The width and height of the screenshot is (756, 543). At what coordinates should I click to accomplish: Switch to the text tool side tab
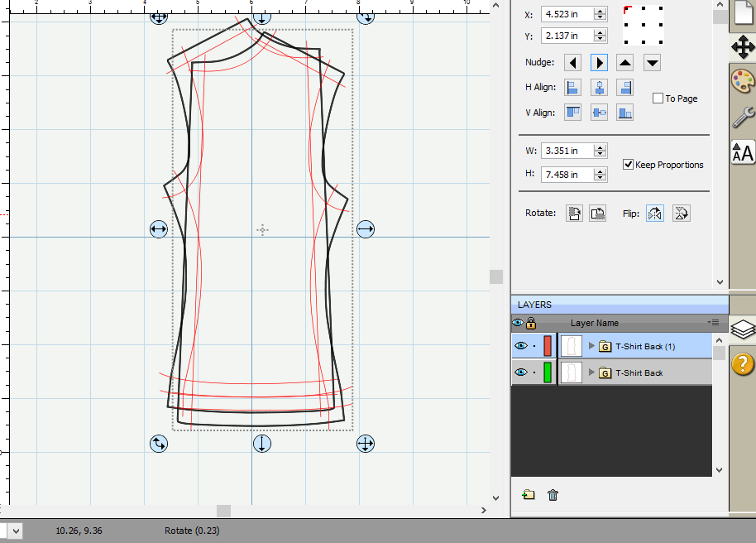[743, 152]
